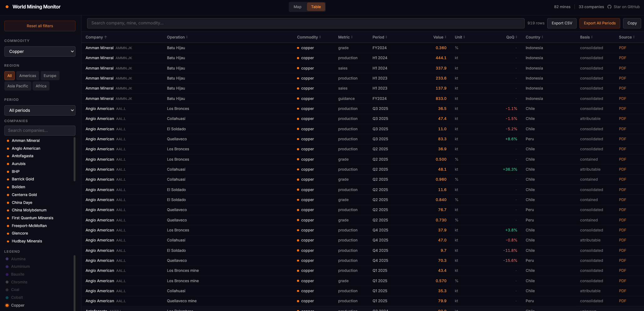Switch to the Map tab
This screenshot has width=644, height=311.
coord(297,7)
